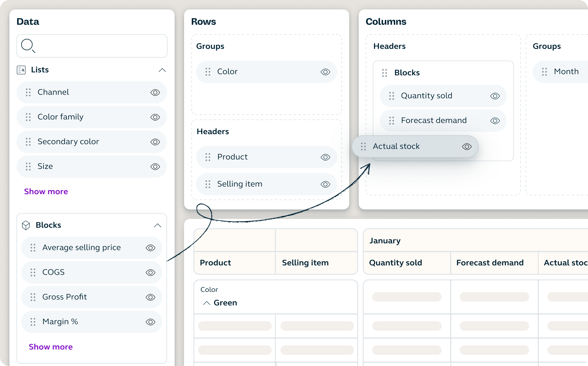The height and width of the screenshot is (366, 588).
Task: Click the drag handle of Color row group
Action: coord(208,72)
